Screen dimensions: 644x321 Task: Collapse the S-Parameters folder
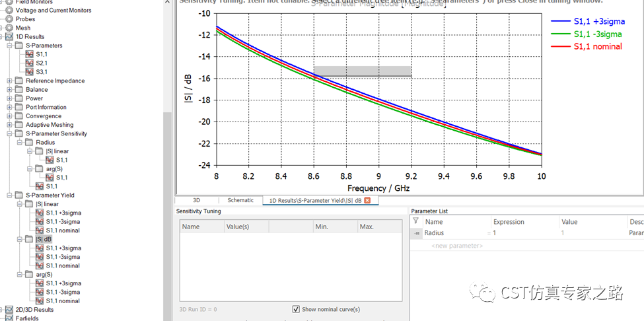(9, 45)
